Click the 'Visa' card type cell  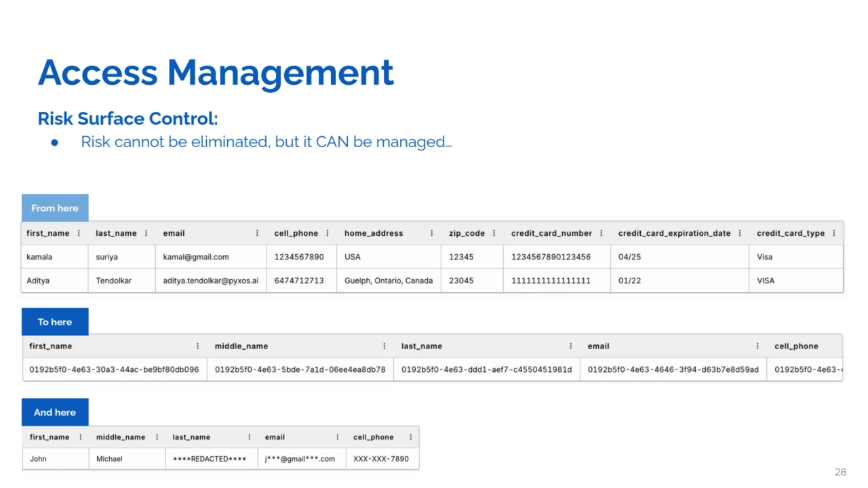tap(796, 257)
